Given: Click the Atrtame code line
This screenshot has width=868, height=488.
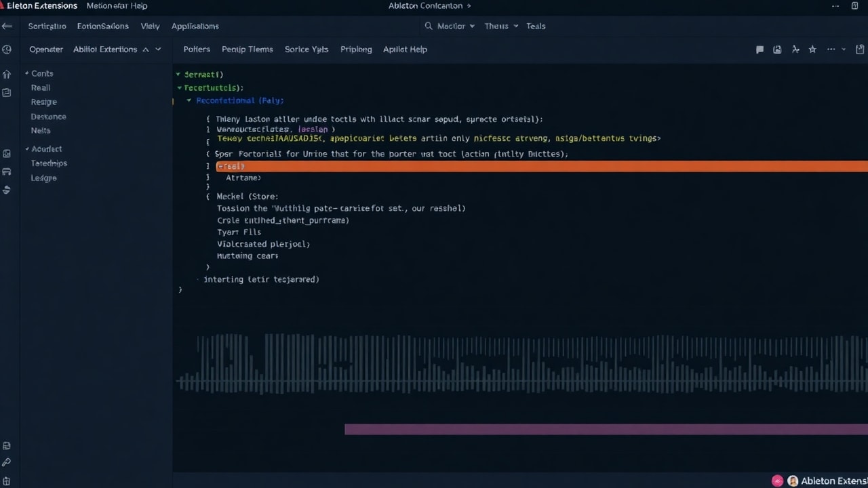Looking at the screenshot, I should pos(243,178).
